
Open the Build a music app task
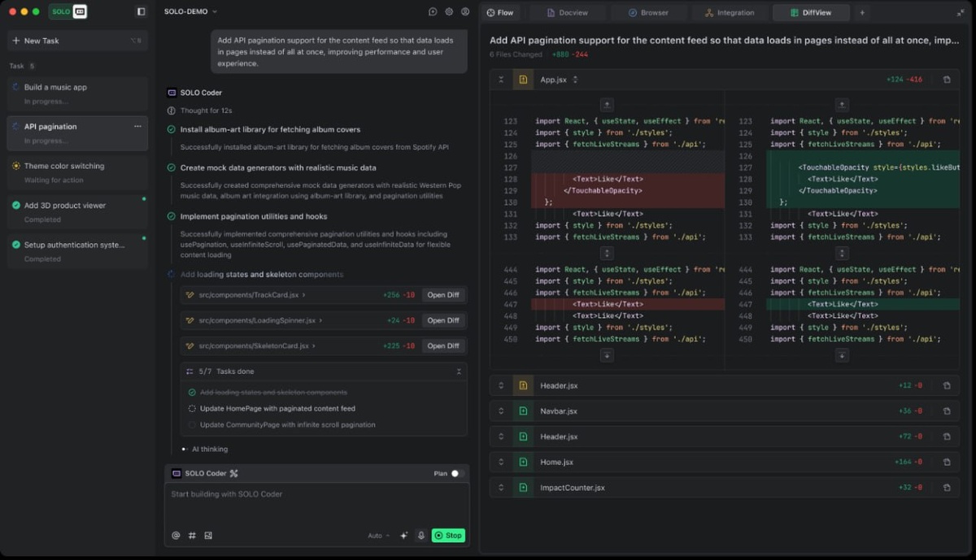click(77, 93)
